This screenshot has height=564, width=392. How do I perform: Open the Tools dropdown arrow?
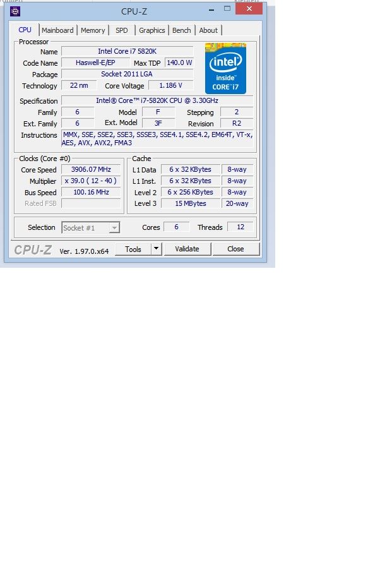(x=156, y=249)
